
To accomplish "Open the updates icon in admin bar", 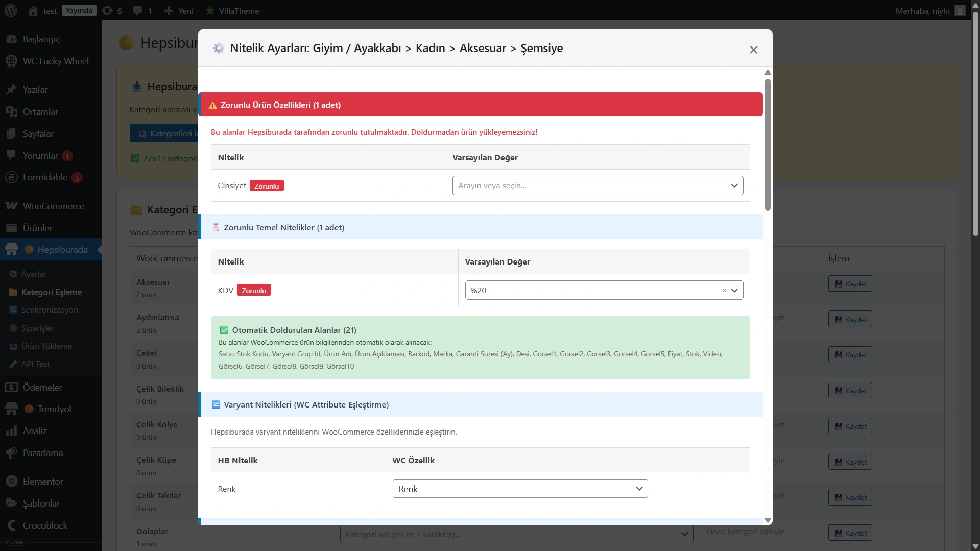I will coord(107,11).
